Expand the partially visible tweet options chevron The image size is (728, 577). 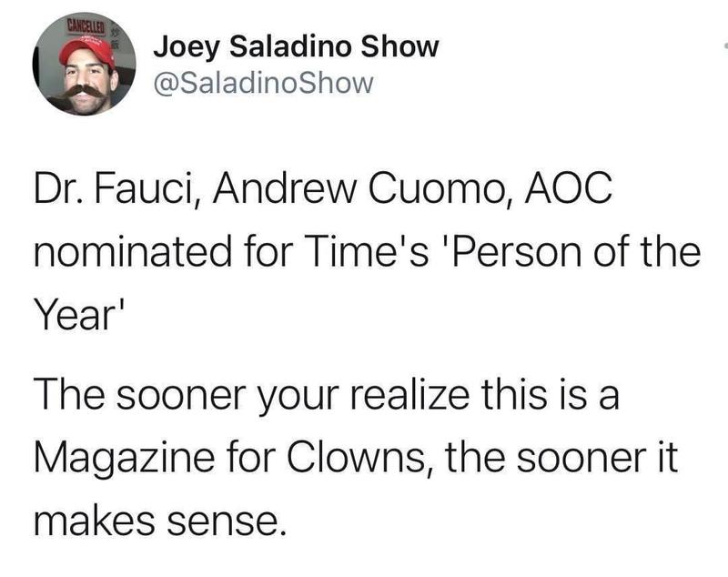pyautogui.click(x=725, y=46)
